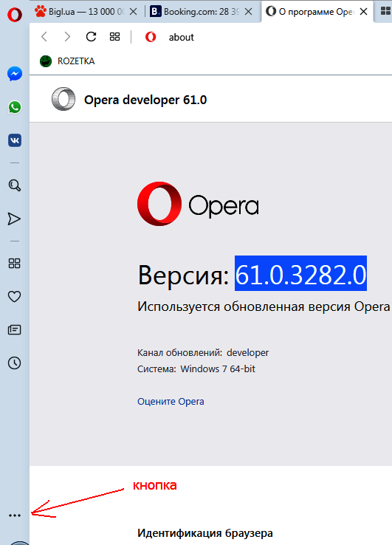This screenshot has width=392, height=545.
Task: Open My Flow send icon
Action: (14, 219)
